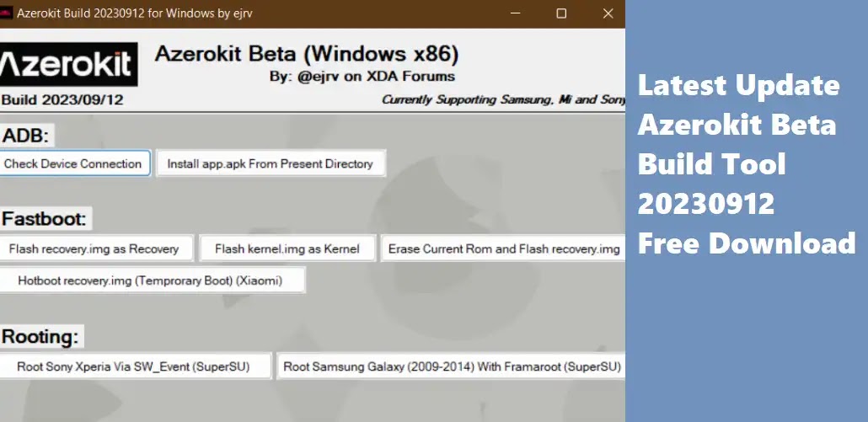Minimize the Azerokit window
The width and height of the screenshot is (868, 422).
tap(516, 13)
